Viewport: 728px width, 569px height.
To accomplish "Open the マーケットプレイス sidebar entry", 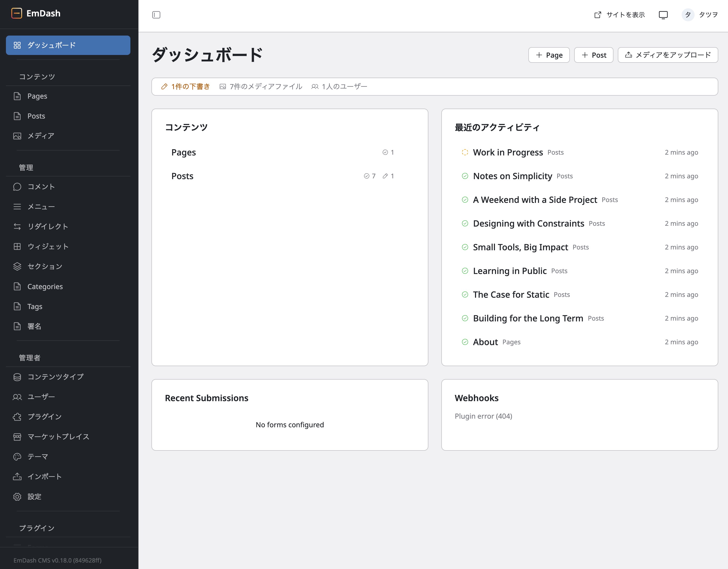I will (x=68, y=437).
